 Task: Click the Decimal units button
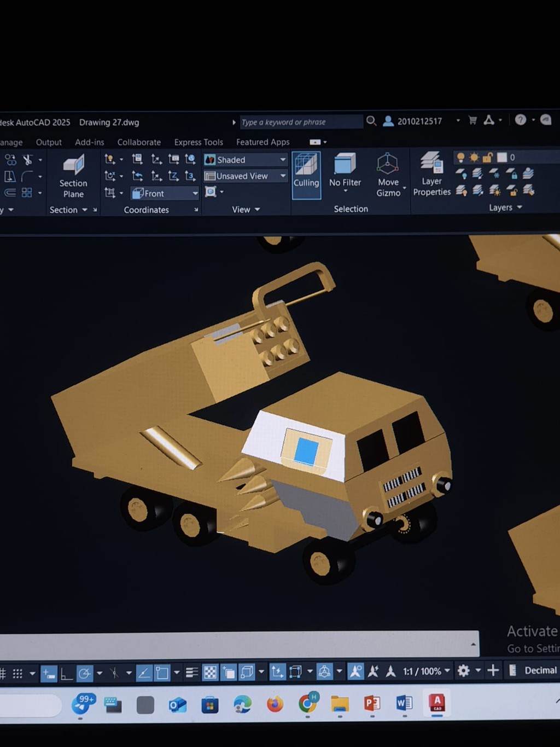pyautogui.click(x=540, y=671)
